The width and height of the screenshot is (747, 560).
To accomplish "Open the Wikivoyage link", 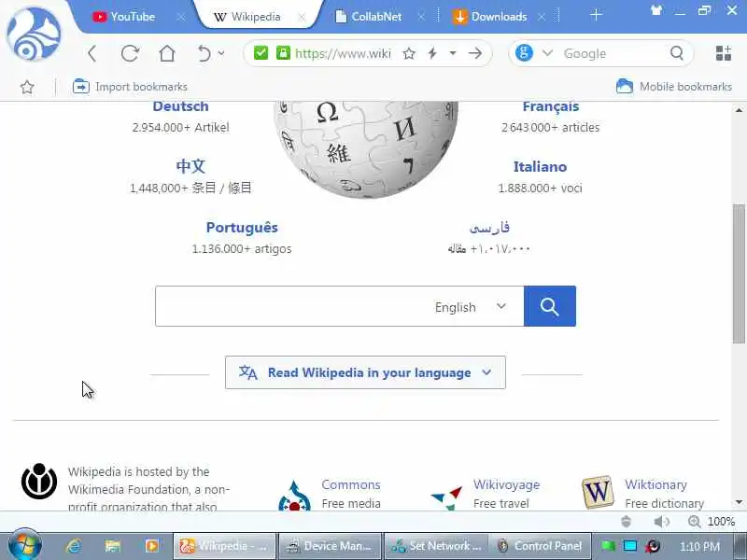I will pos(506,484).
